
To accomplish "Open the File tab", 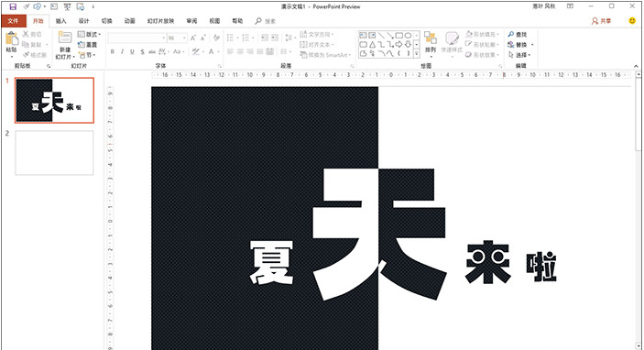I will pos(13,21).
